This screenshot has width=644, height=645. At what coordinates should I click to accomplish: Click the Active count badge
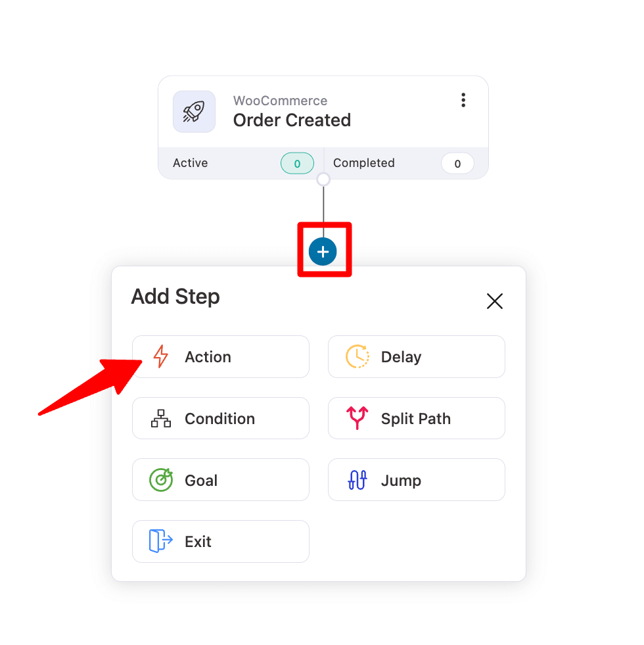[x=297, y=163]
